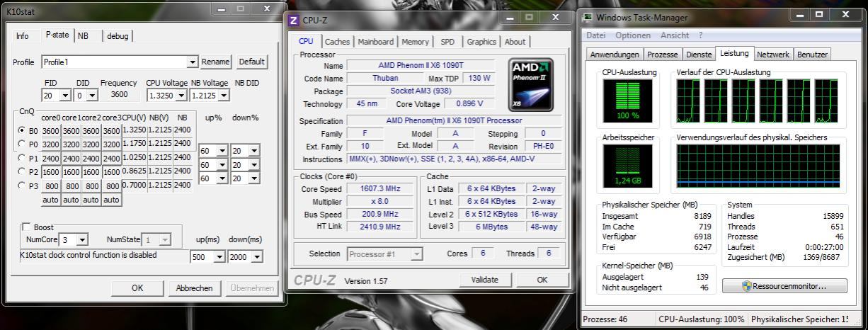Switch to Anwendungen tab in Task-Manager
The height and width of the screenshot is (330, 868).
(x=615, y=55)
